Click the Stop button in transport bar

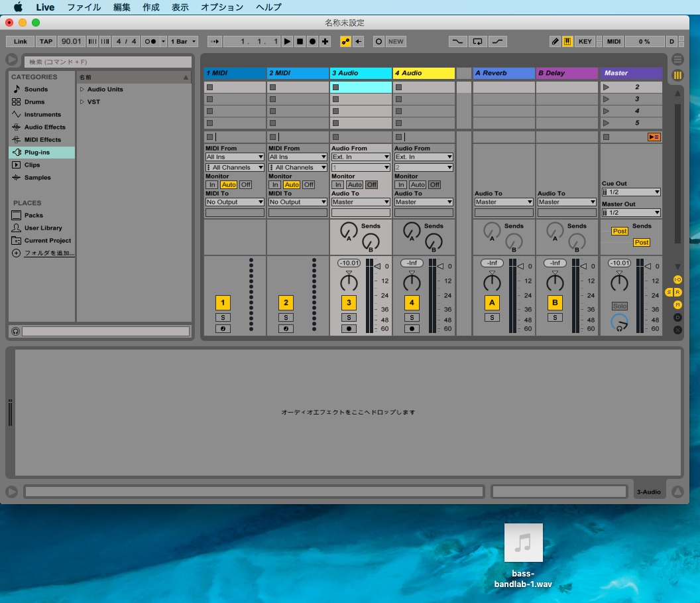[x=300, y=42]
